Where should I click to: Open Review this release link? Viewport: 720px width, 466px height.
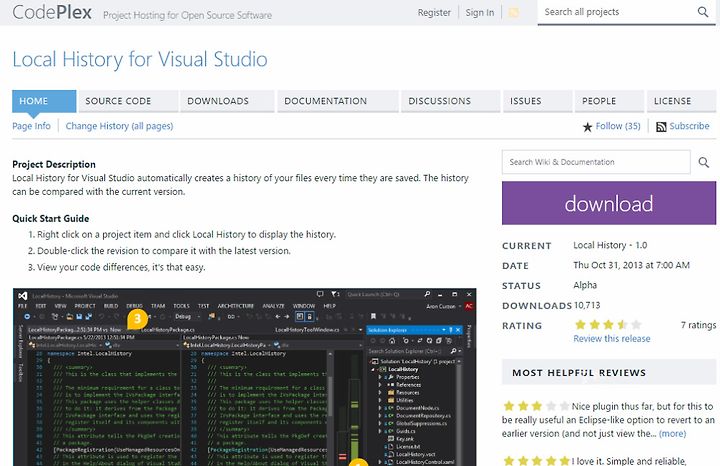[x=612, y=339]
